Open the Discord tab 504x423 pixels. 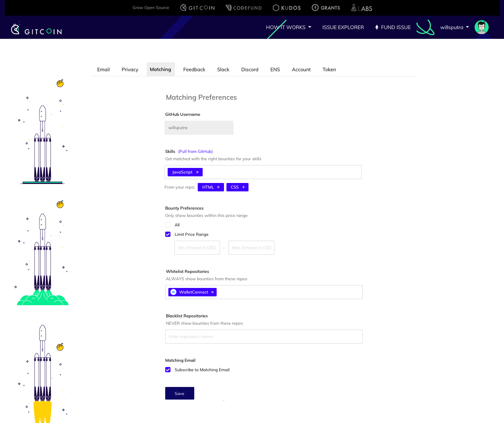point(250,70)
